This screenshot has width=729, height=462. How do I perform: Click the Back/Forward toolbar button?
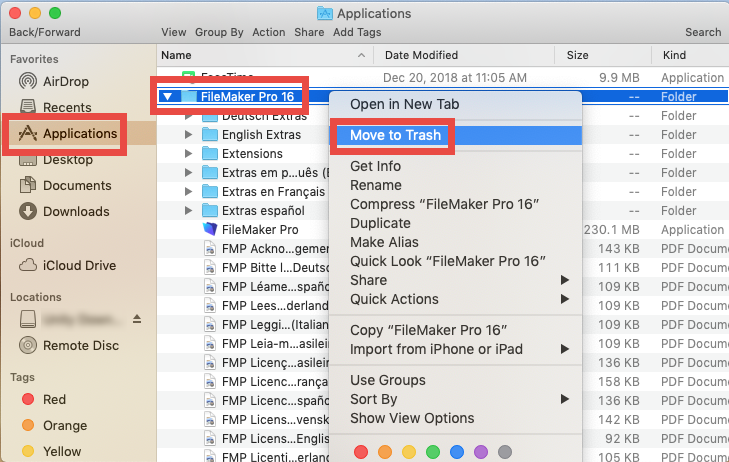coord(45,32)
